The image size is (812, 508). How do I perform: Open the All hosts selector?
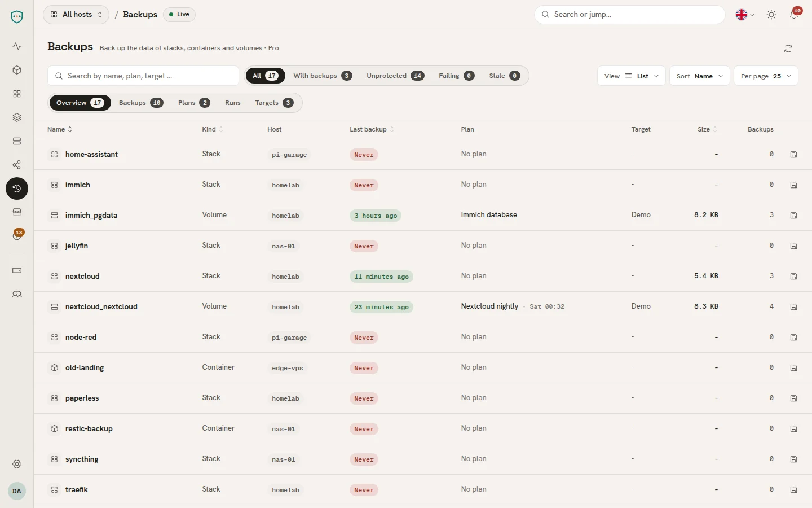click(x=76, y=15)
